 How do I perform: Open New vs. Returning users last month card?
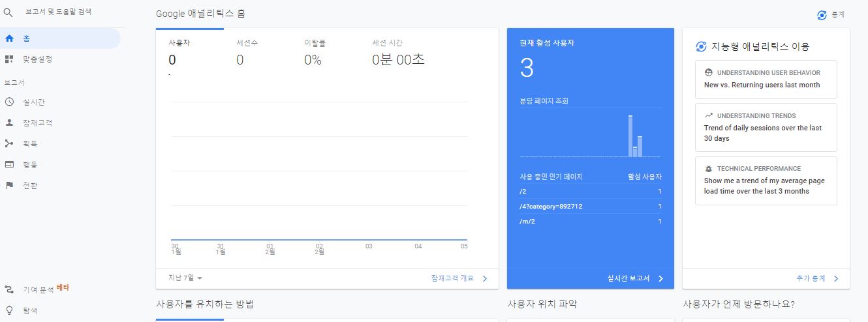point(766,80)
